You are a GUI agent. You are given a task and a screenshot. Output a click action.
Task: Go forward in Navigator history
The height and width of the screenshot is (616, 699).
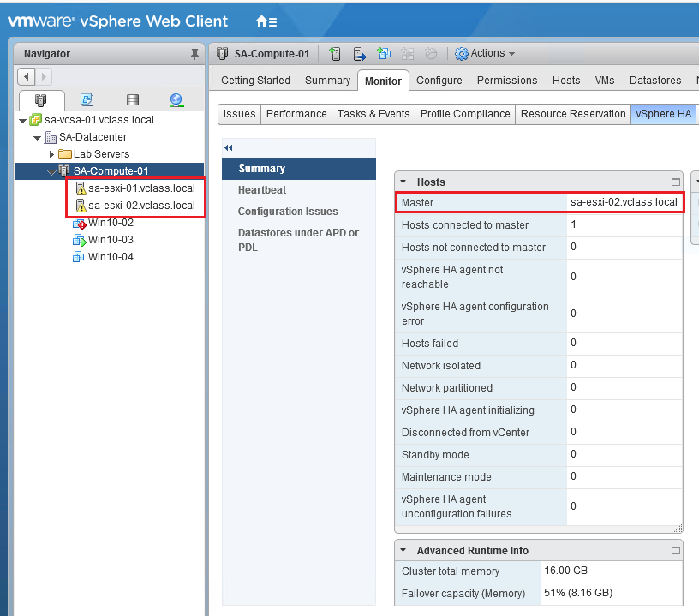(x=43, y=76)
